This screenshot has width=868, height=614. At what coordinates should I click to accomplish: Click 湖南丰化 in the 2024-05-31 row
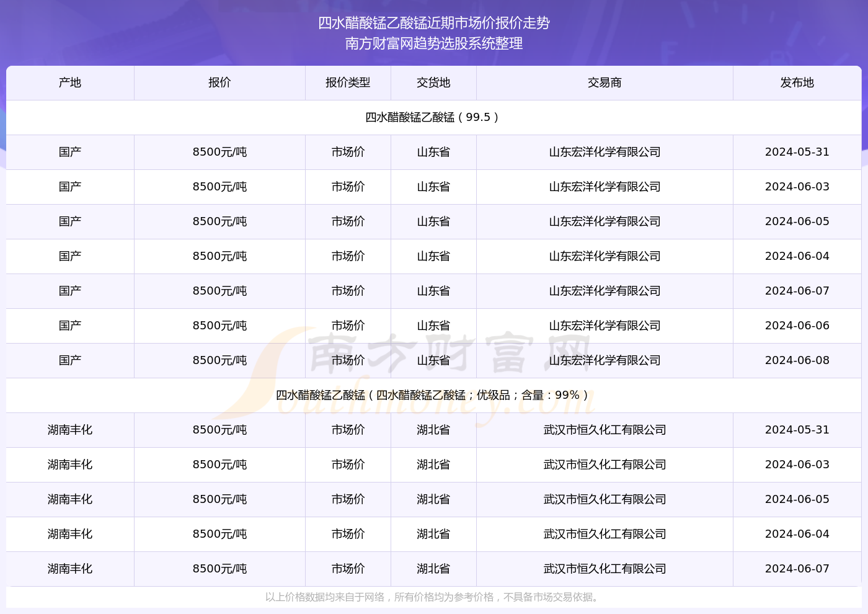point(70,430)
